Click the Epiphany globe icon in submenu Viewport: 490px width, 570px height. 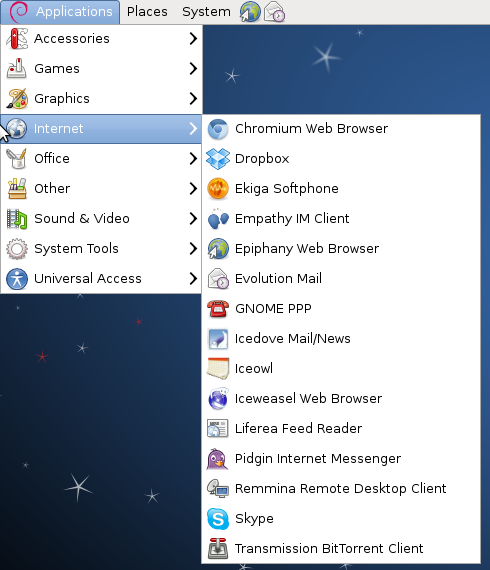coord(218,249)
